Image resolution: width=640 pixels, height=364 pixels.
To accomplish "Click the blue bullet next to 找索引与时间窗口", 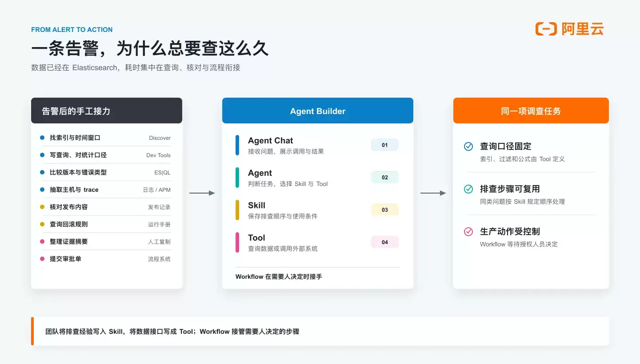I will pyautogui.click(x=42, y=138).
